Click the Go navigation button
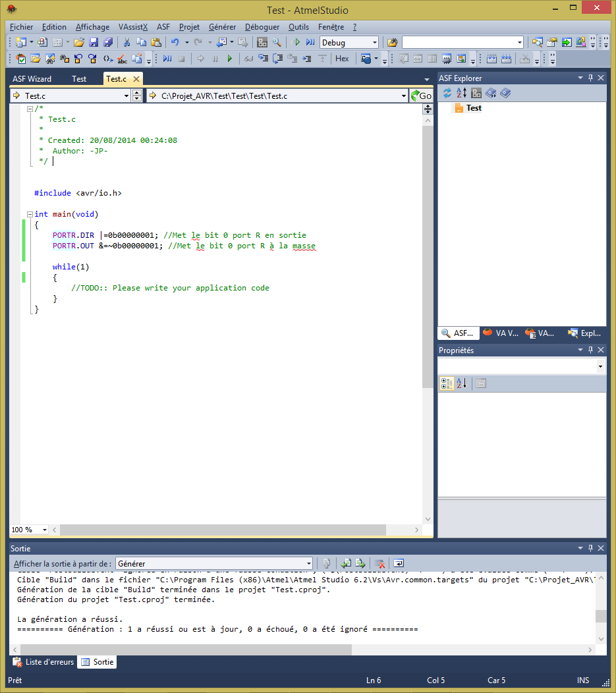The image size is (616, 693). [x=421, y=96]
